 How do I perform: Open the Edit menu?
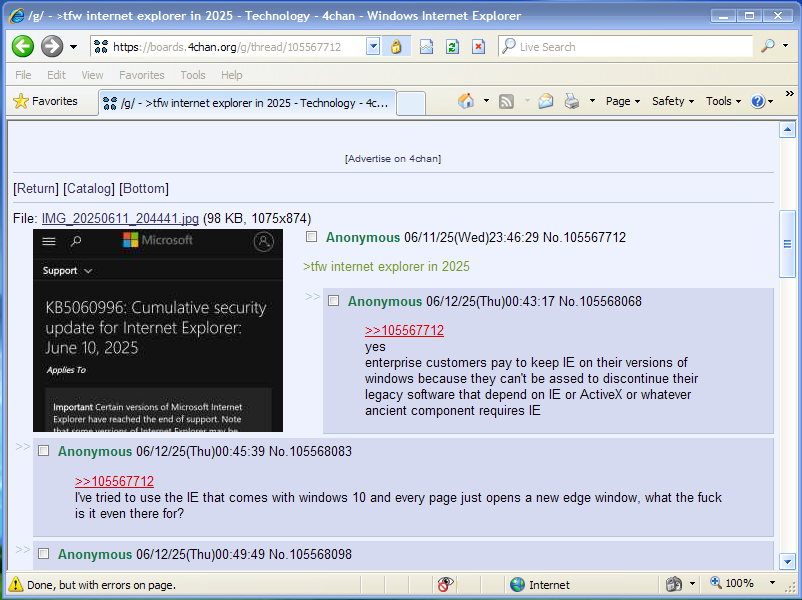[56, 75]
